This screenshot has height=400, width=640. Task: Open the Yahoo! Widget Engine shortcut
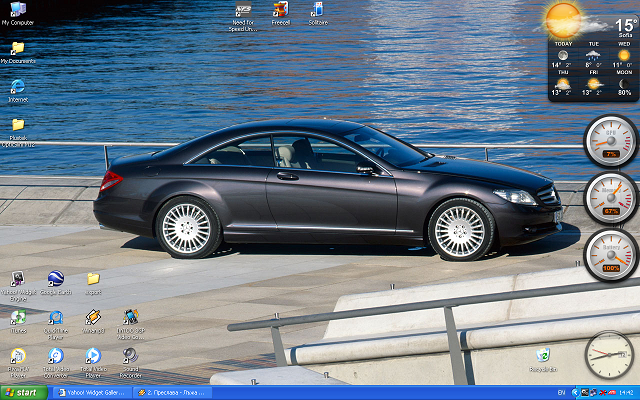pos(17,279)
